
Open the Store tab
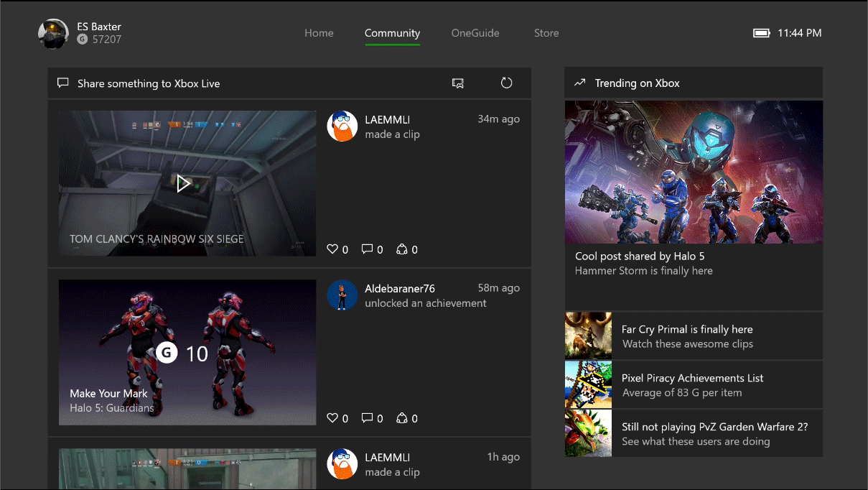click(546, 33)
